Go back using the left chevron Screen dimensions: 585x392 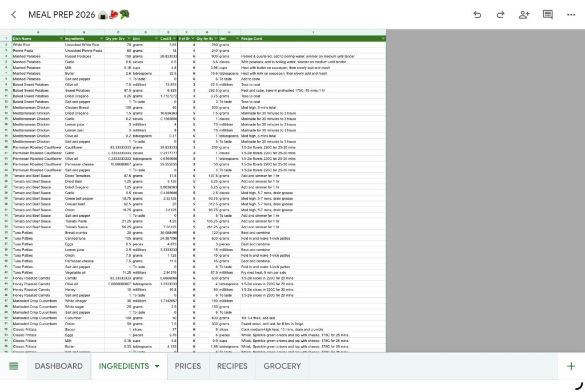pyautogui.click(x=14, y=15)
